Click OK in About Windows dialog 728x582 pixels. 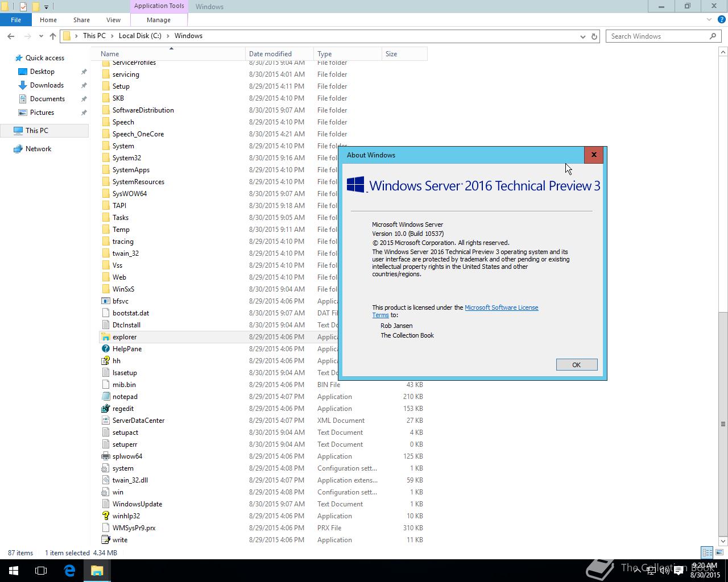577,365
